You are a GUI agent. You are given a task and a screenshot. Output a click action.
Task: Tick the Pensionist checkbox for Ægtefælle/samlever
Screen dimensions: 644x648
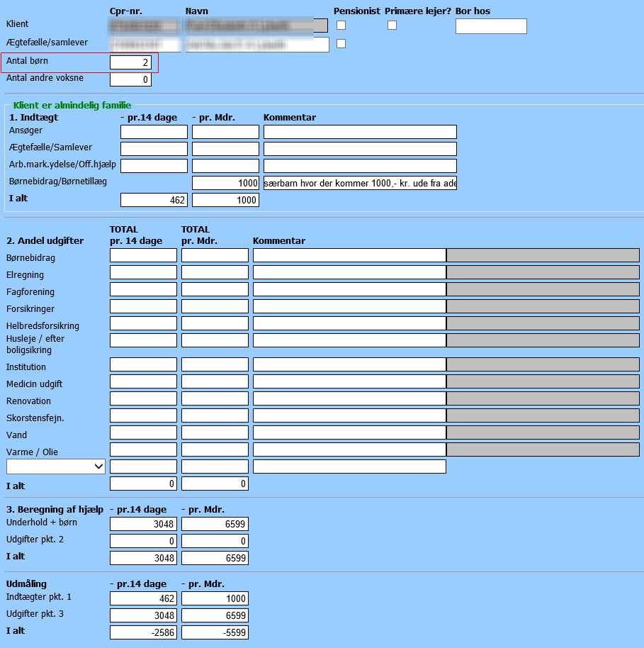[x=341, y=43]
